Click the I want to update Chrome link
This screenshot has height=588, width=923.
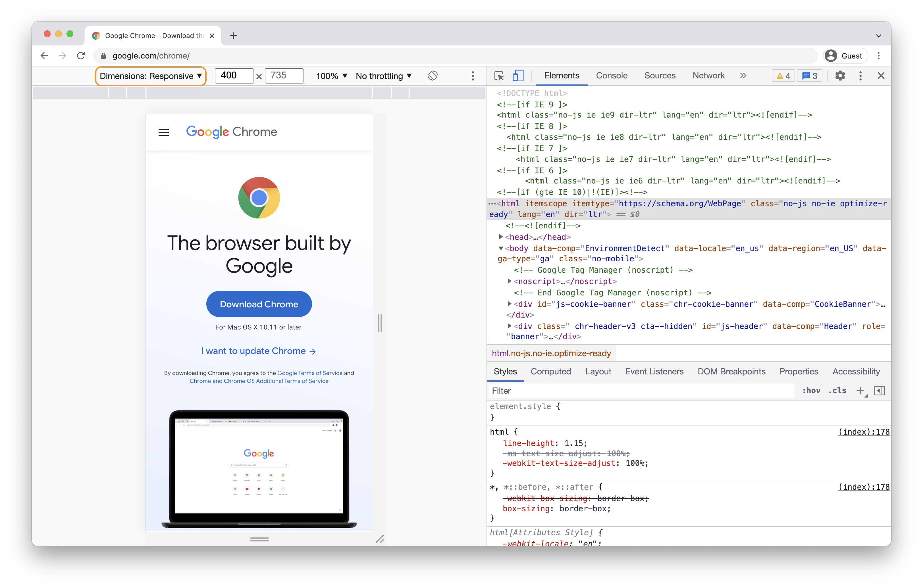click(258, 351)
